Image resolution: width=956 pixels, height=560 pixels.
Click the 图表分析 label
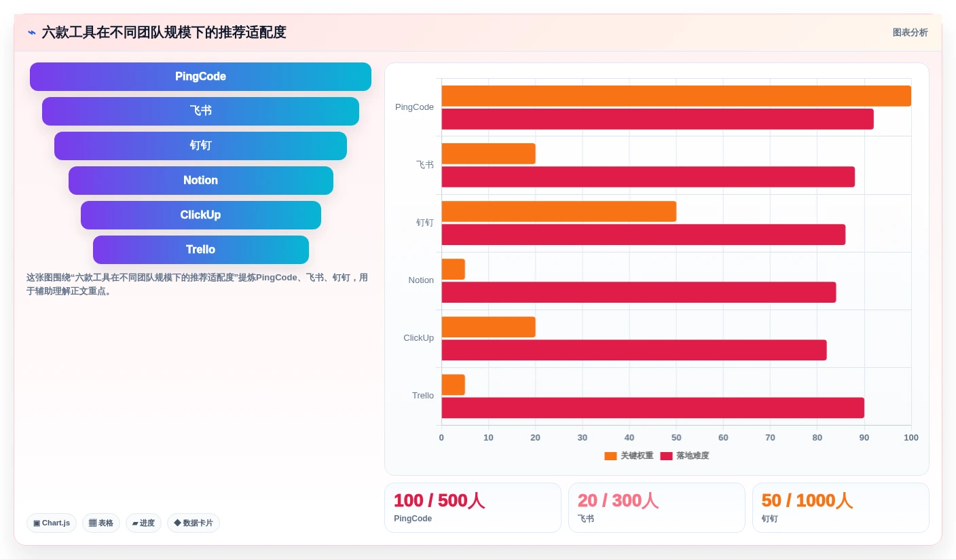(x=910, y=33)
